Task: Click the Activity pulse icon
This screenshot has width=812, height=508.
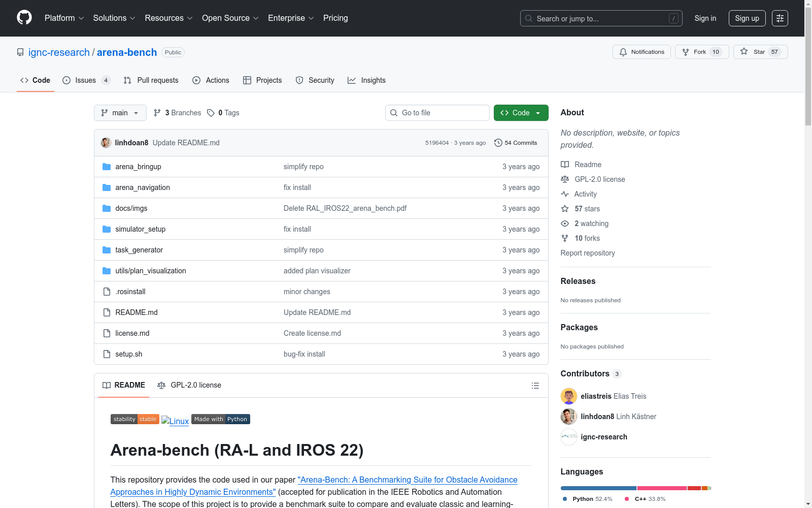Action: [565, 194]
